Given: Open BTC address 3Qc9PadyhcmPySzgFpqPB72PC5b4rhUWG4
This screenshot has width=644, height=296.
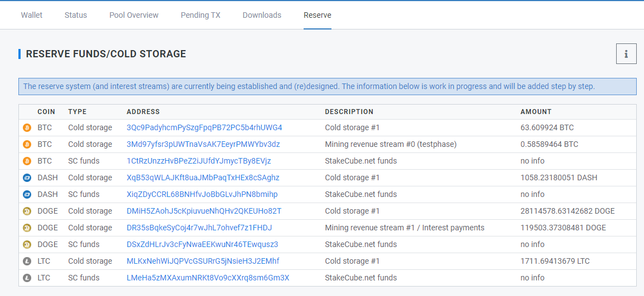Looking at the screenshot, I should point(204,127).
